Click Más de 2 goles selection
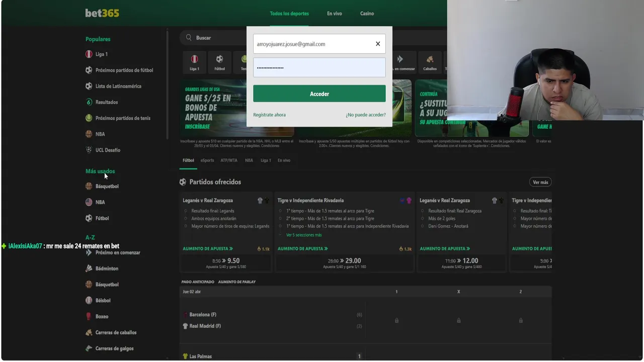The image size is (644, 362). [x=442, y=219]
